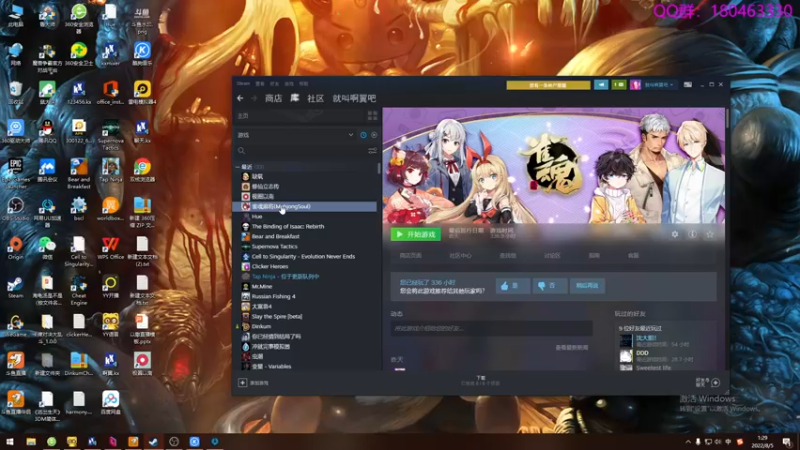Open Steam desktop shortcut icon
This screenshot has width=800, height=450.
15,287
